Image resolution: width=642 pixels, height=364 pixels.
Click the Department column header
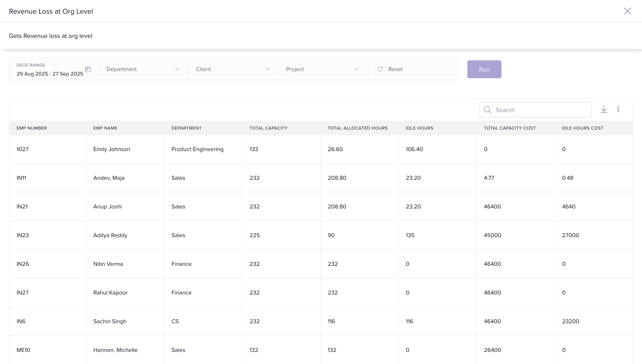point(186,128)
